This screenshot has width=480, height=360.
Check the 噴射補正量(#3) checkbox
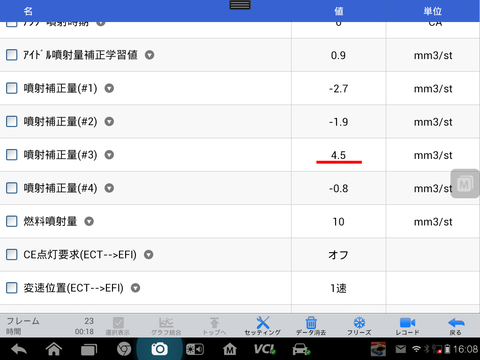12,155
